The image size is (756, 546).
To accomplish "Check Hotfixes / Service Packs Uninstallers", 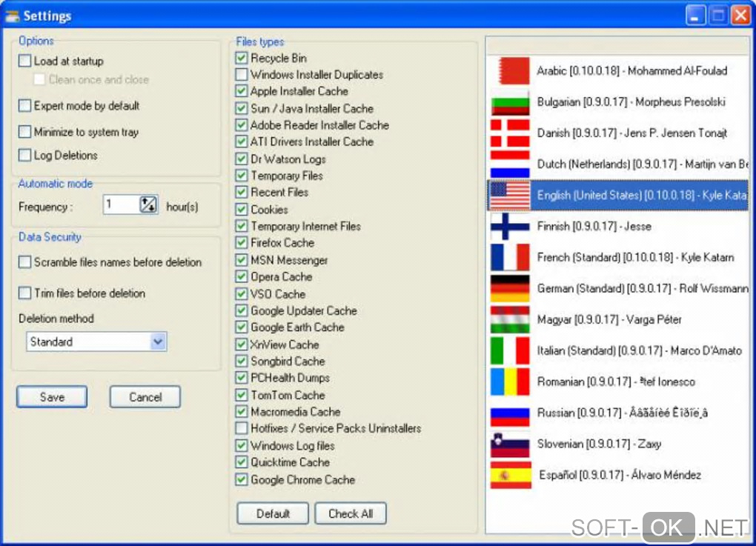I will [x=242, y=428].
